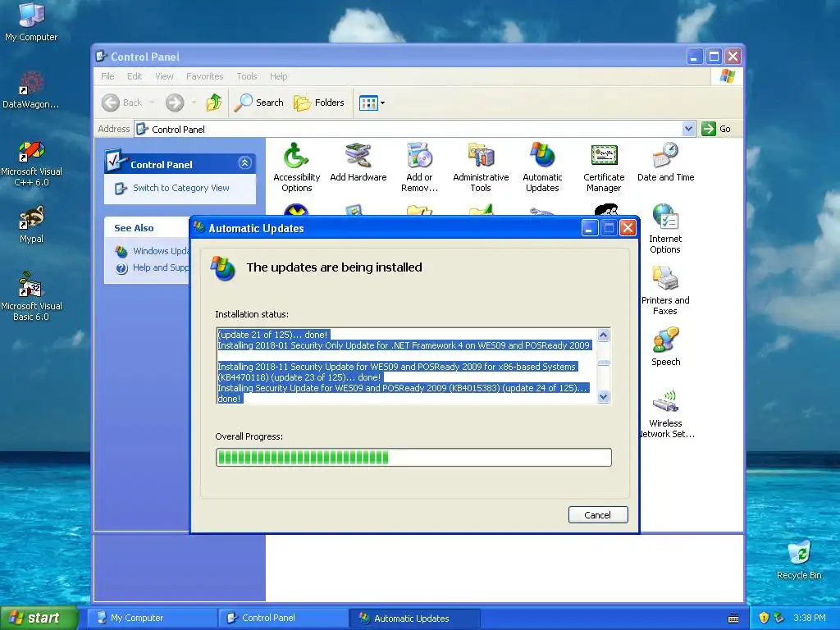Open the File menu

[x=107, y=76]
